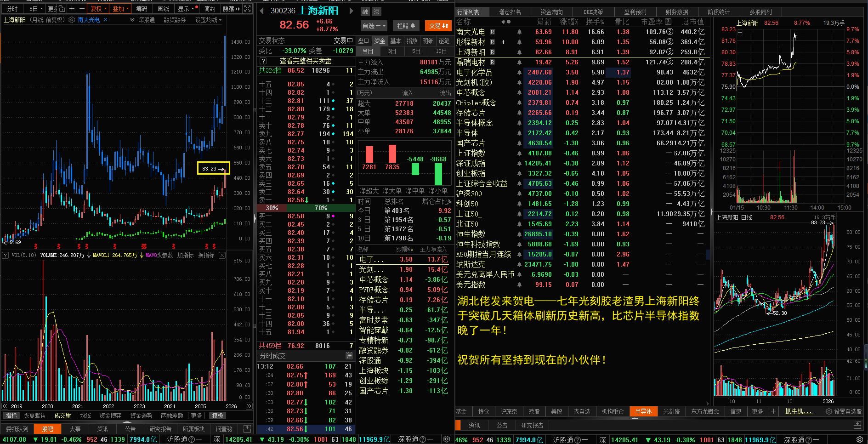Screen dimensions: 868x444
Task: Click the R badge in 彤程新材 row
Action: coord(493,42)
